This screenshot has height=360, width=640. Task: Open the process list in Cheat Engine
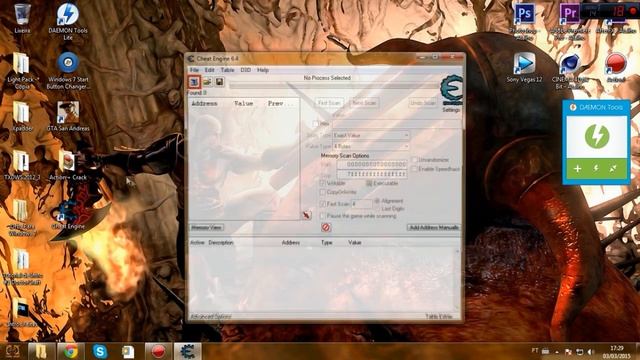[194, 82]
